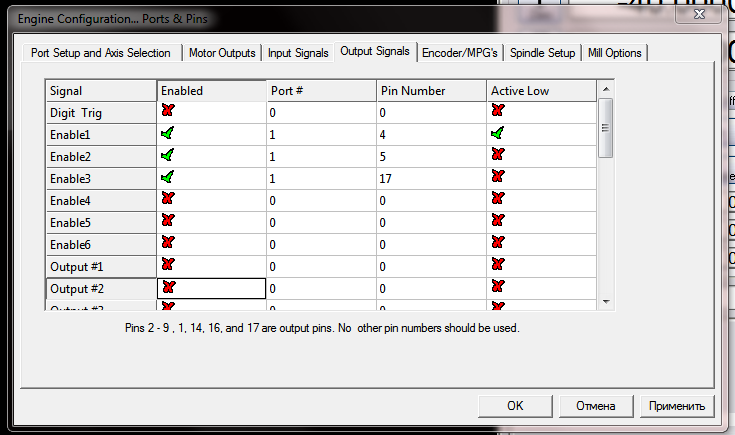Click the Отмена cancel button

(x=596, y=406)
